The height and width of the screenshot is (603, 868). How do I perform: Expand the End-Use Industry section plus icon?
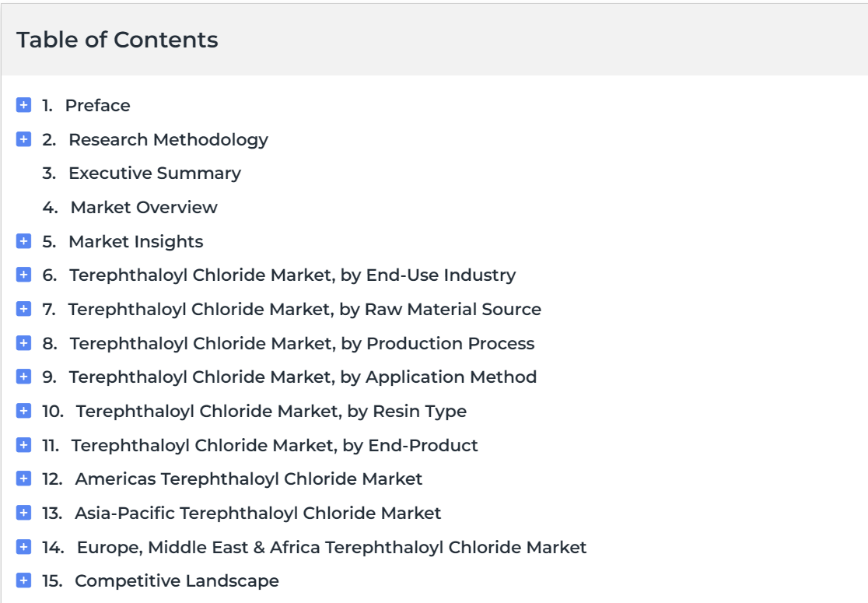[x=24, y=275]
